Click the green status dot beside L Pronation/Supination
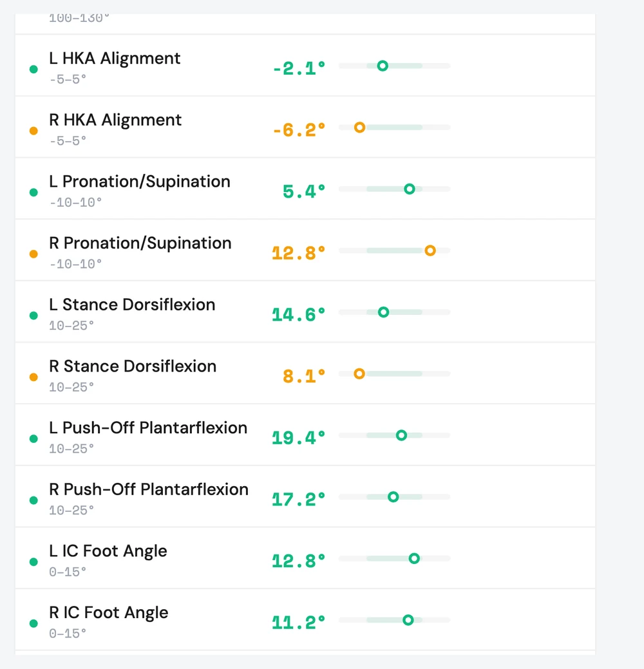 tap(33, 193)
